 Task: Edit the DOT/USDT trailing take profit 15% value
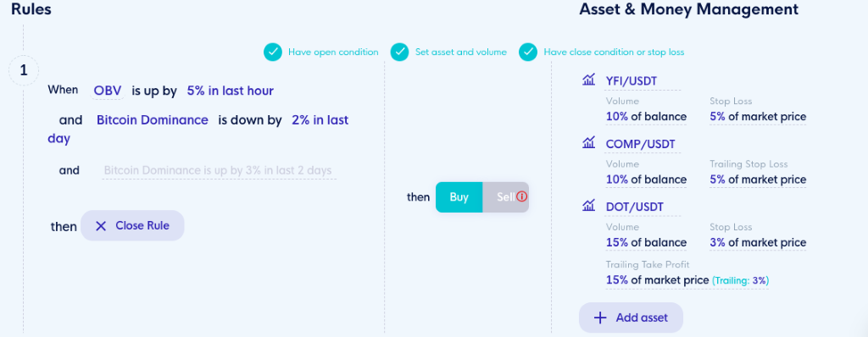657,280
